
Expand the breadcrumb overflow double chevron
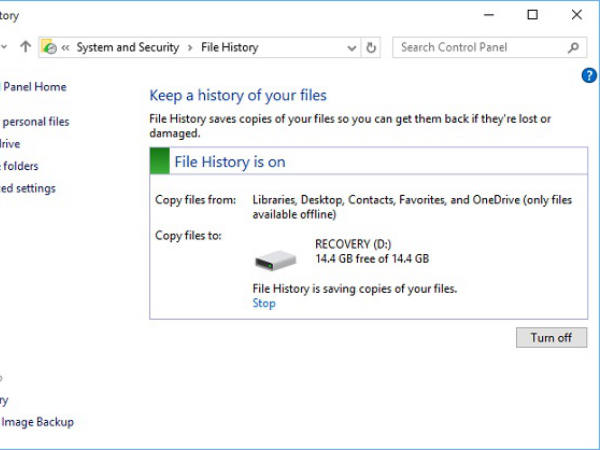(x=65, y=47)
